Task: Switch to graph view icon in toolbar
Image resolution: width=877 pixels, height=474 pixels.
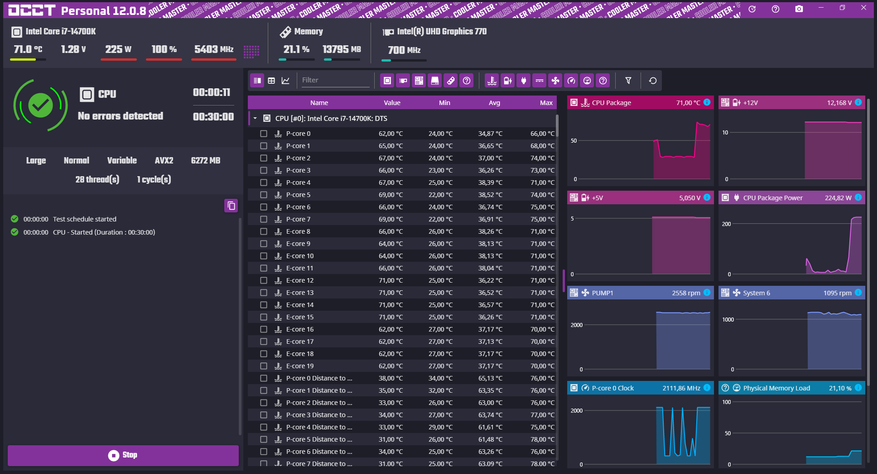Action: click(285, 80)
